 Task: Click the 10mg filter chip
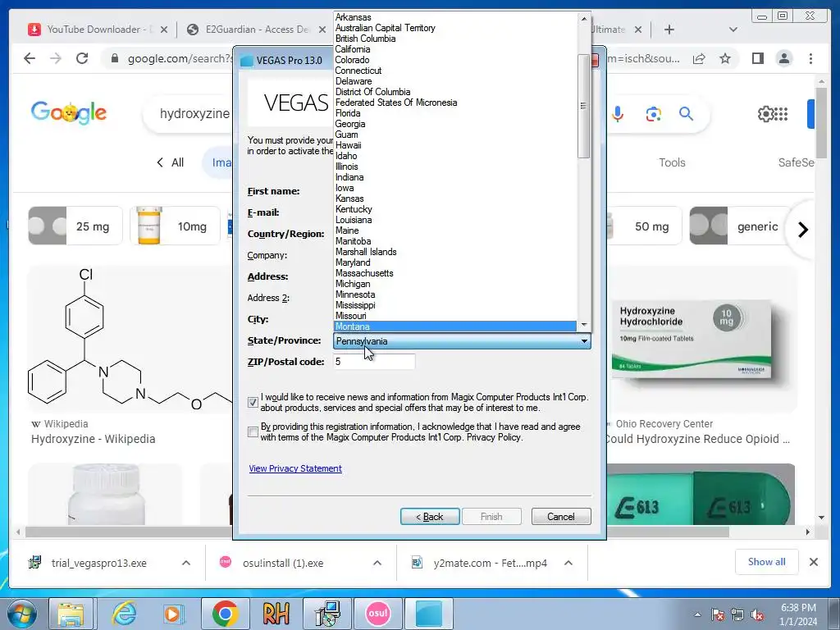click(175, 226)
